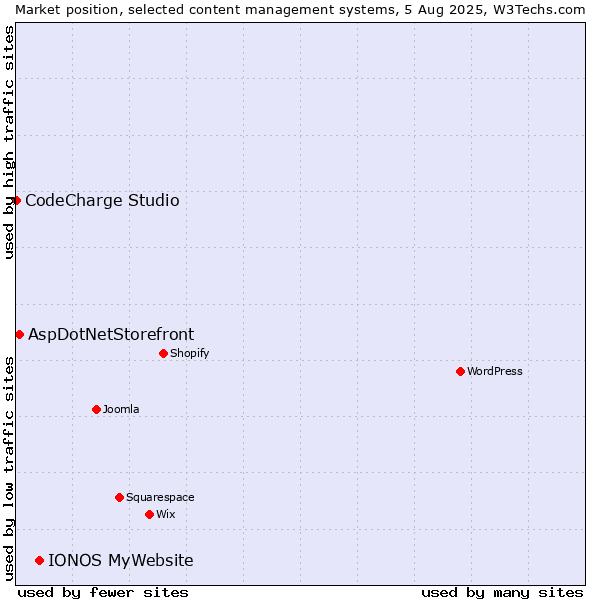The height and width of the screenshot is (600, 600).
Task: Click the chart title mentioning W3Techs.com
Action: point(300,10)
